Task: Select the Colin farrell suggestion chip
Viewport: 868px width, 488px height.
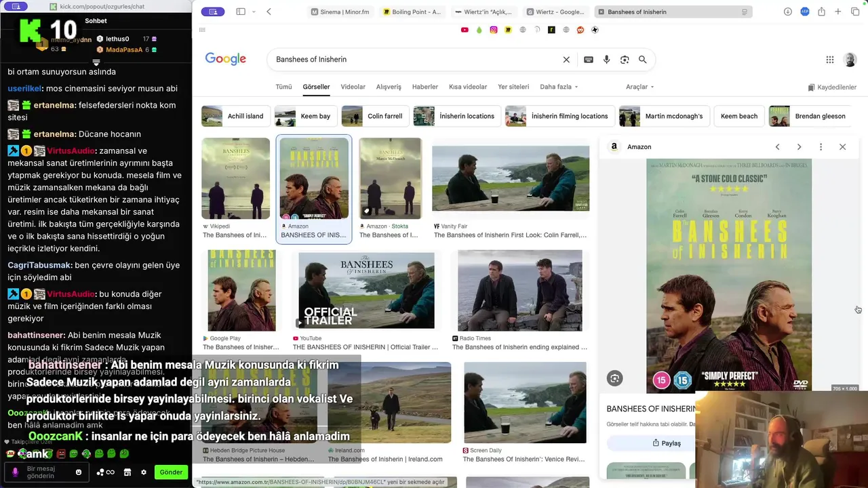Action: (x=375, y=116)
